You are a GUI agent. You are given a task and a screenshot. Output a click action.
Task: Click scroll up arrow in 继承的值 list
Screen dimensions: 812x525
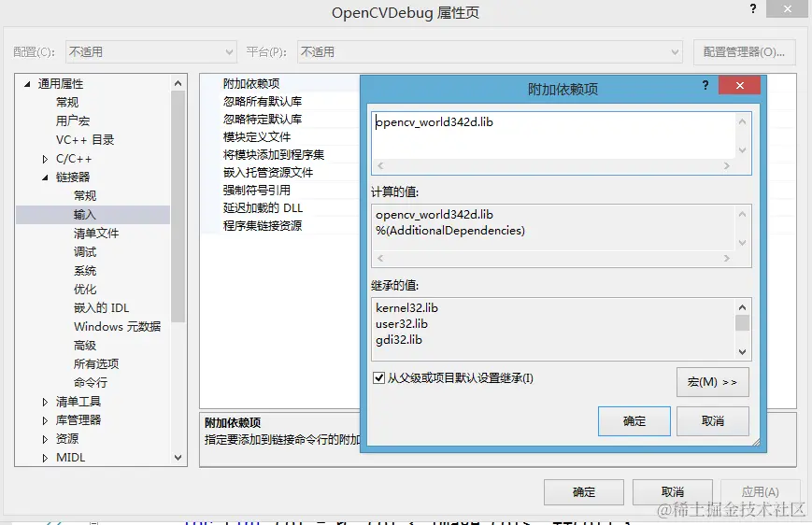(x=742, y=307)
